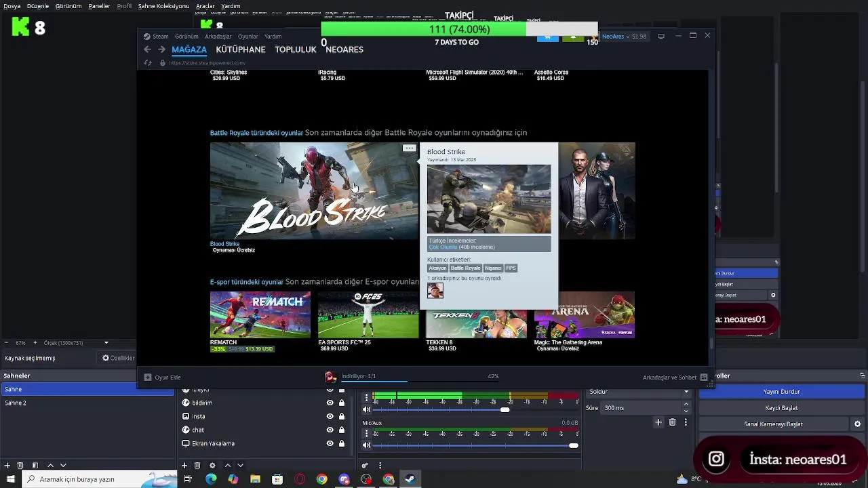This screenshot has height=488, width=868.
Task: Open the OBS Sahne Koleksiyonu menu
Action: [x=163, y=6]
